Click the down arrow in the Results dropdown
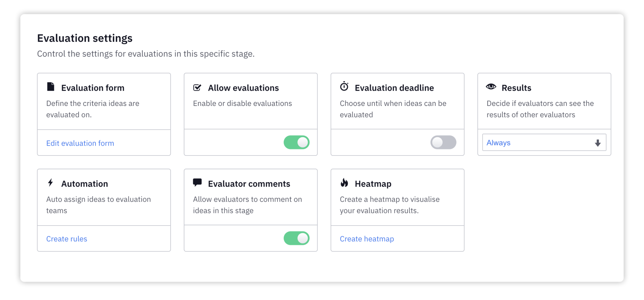The image size is (644, 300). pos(598,143)
